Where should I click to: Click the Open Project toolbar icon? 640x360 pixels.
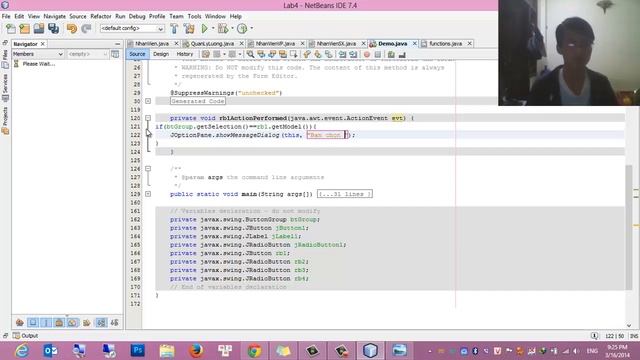tap(39, 29)
